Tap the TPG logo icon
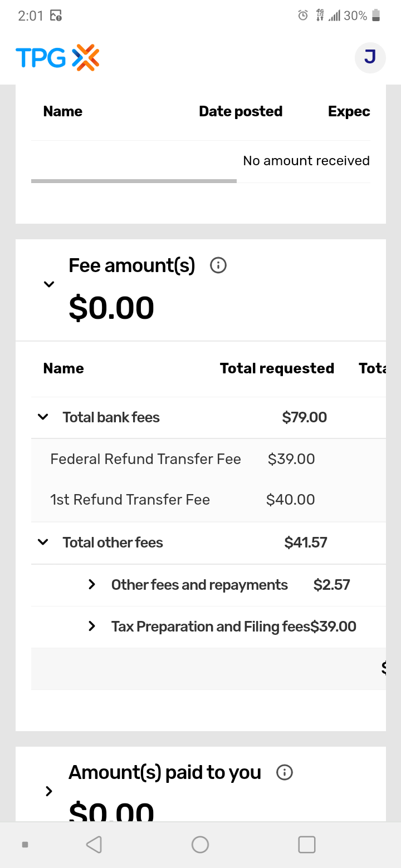Viewport: 401px width, 868px height. [57, 58]
